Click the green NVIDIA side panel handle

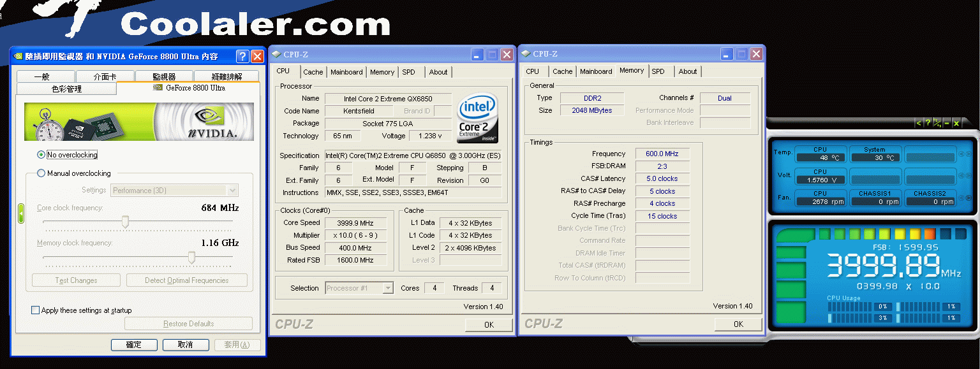point(20,213)
